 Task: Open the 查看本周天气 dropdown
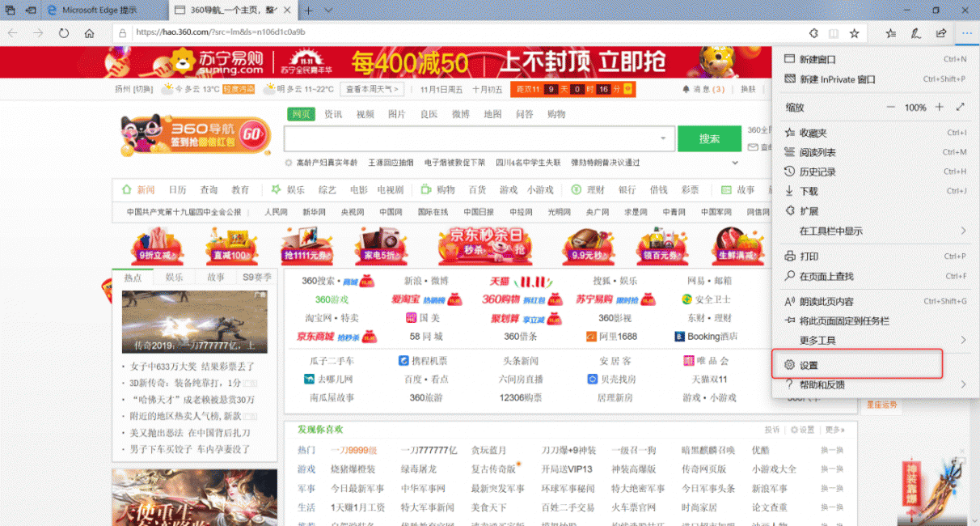click(x=372, y=89)
